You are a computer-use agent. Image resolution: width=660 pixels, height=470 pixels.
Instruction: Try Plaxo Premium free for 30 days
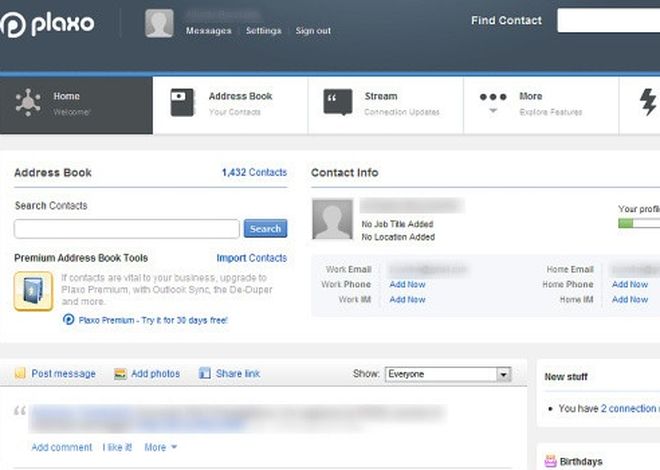(153, 320)
